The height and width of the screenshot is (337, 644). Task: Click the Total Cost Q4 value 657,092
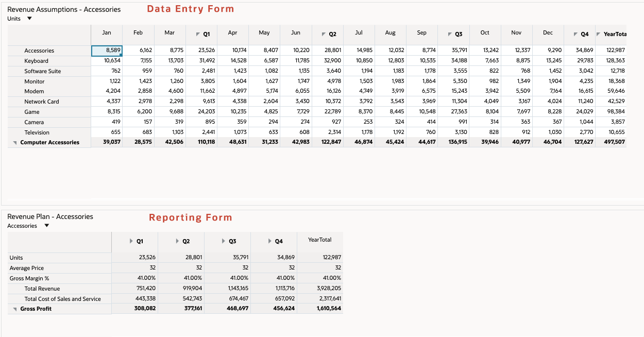274,299
